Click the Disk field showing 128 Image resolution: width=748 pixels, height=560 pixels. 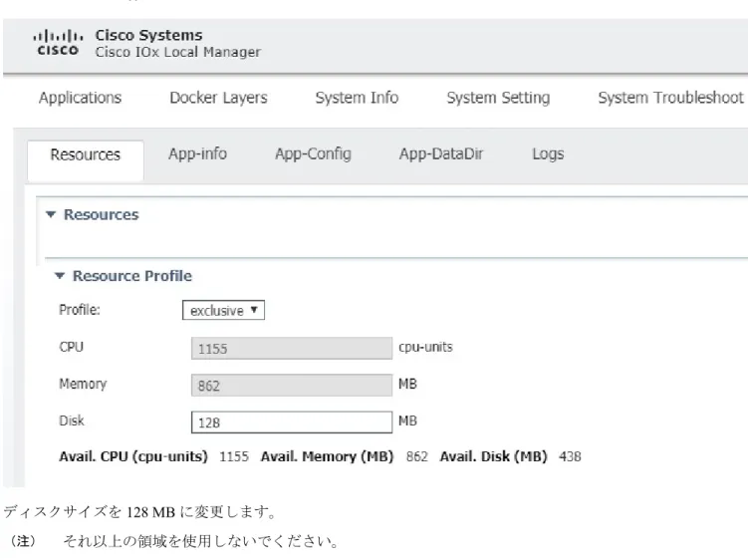pyautogui.click(x=292, y=422)
